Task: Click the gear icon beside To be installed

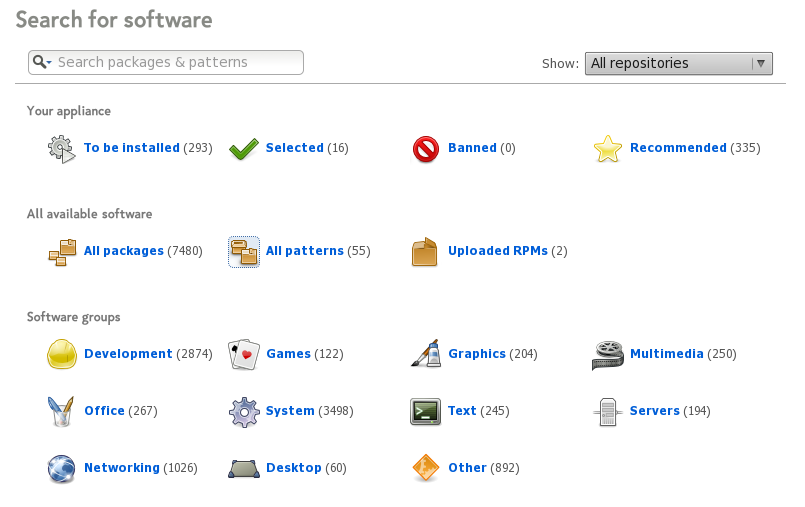Action: click(x=62, y=149)
